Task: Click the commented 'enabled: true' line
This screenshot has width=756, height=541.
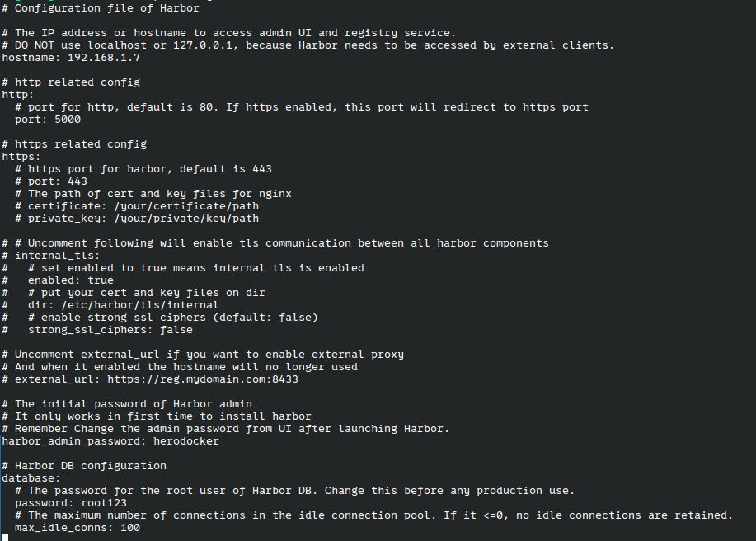Action: (71, 280)
